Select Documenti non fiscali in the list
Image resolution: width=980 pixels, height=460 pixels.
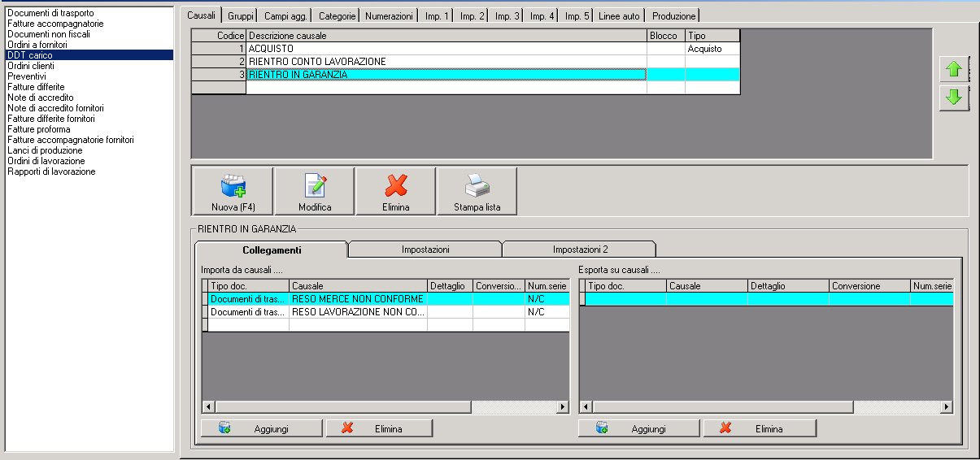point(89,33)
